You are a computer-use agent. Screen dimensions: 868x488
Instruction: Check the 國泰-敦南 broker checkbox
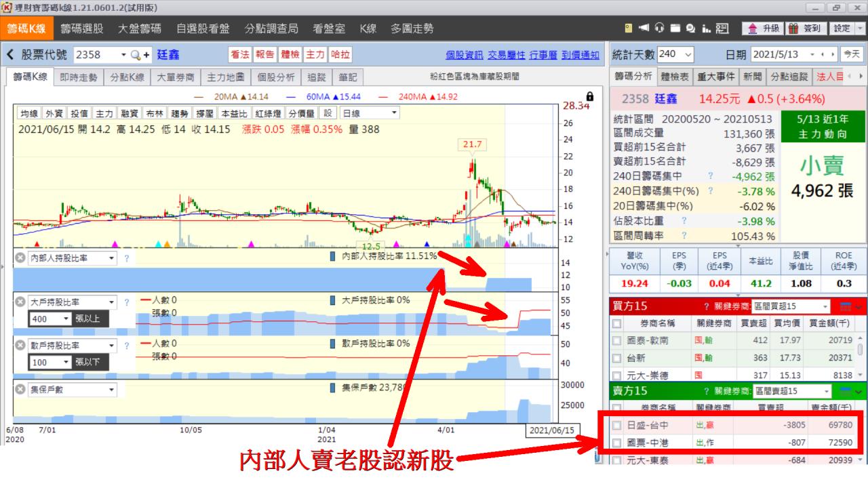[x=616, y=340]
